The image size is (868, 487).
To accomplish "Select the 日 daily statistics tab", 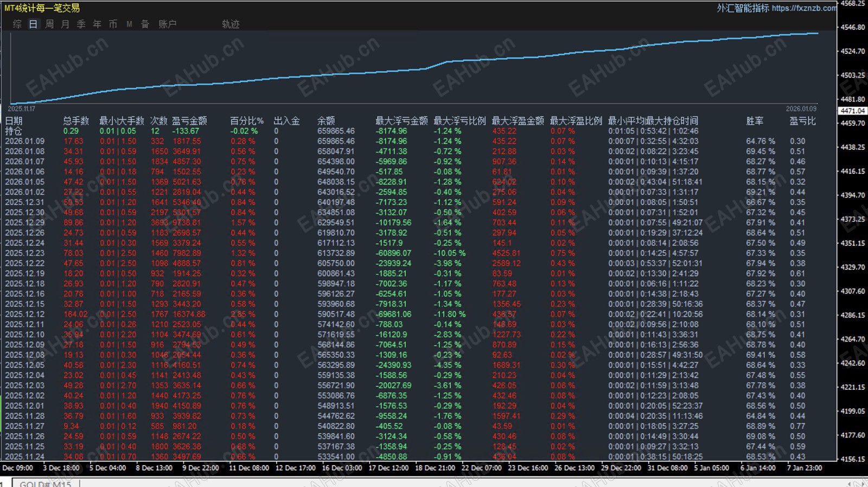I will pyautogui.click(x=33, y=24).
